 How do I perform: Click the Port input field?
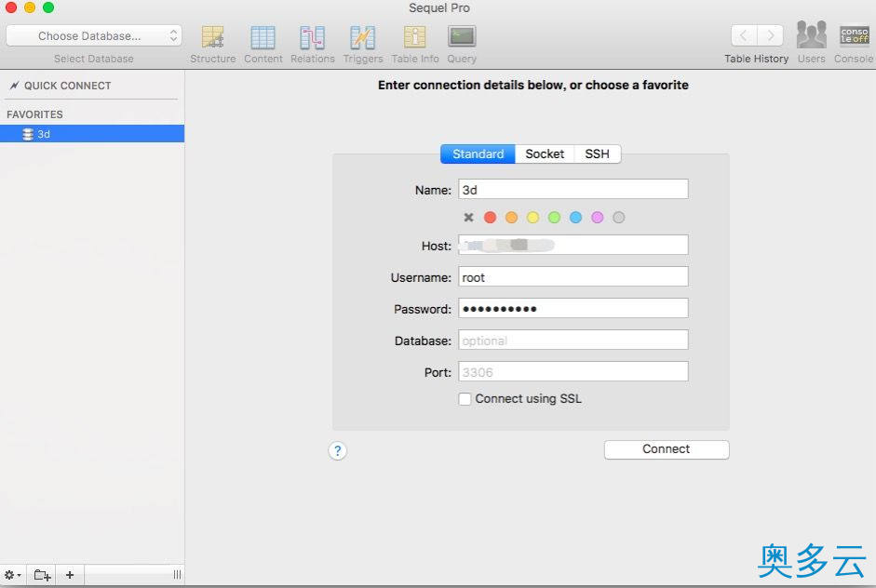[573, 372]
